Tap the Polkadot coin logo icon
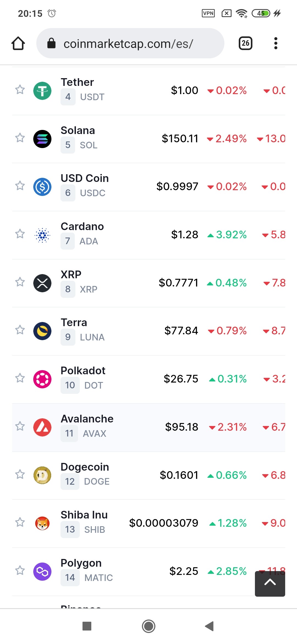 click(42, 379)
